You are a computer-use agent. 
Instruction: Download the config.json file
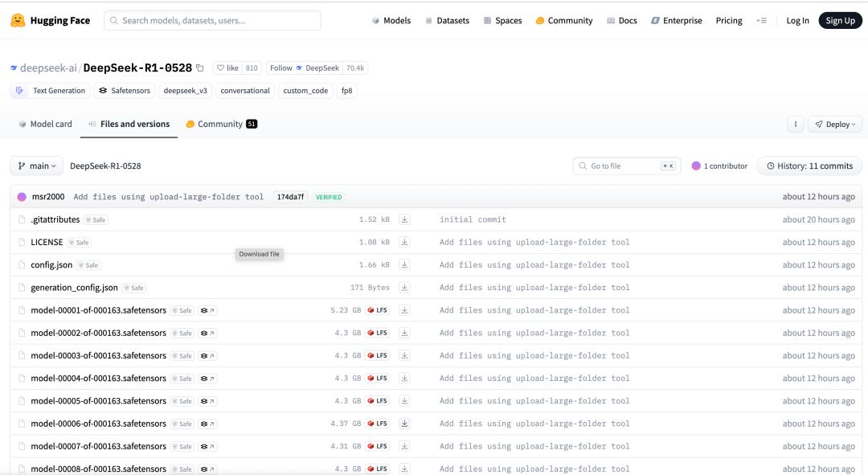click(x=404, y=264)
